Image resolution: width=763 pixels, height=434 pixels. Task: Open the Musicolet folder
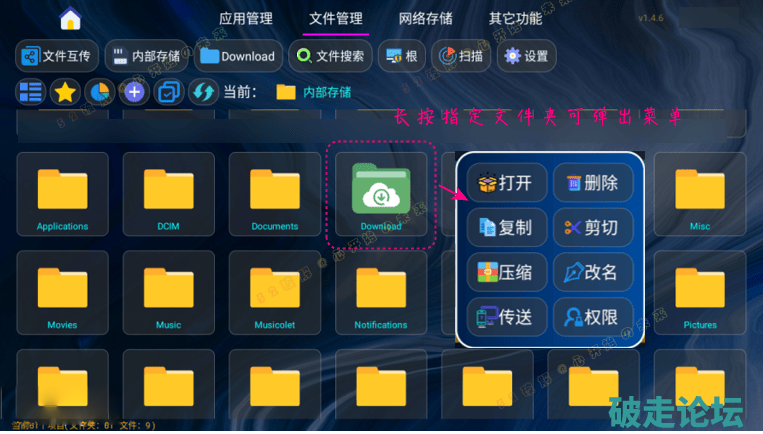coord(275,292)
